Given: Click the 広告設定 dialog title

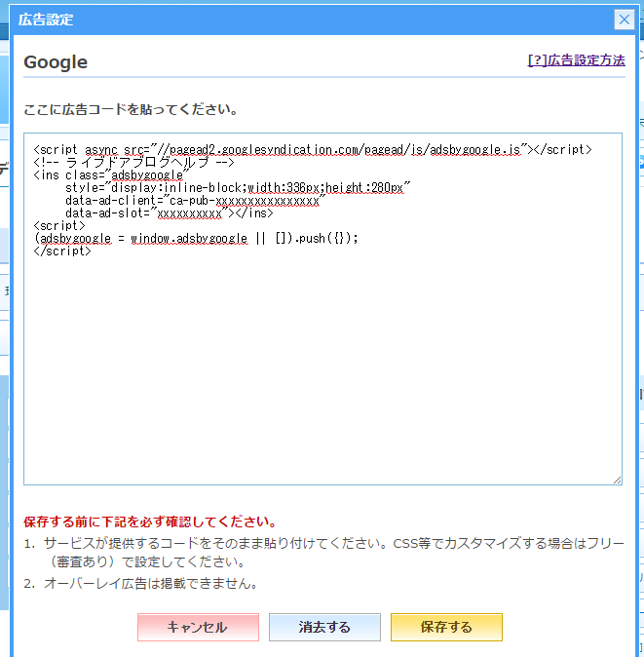Looking at the screenshot, I should (46, 19).
